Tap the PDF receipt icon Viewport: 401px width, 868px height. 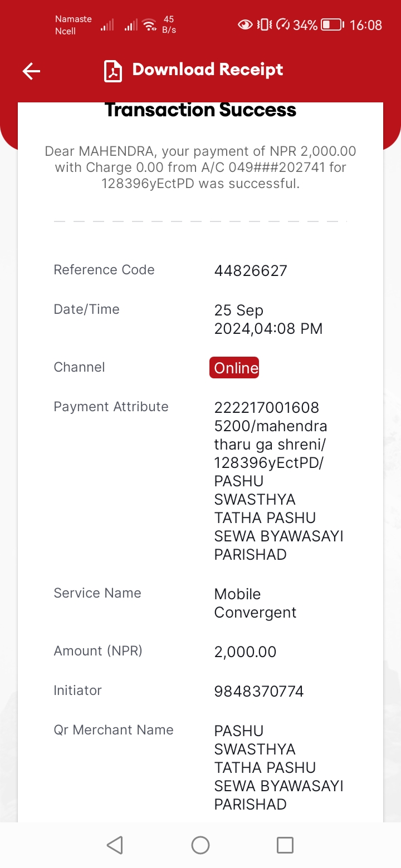tap(113, 71)
